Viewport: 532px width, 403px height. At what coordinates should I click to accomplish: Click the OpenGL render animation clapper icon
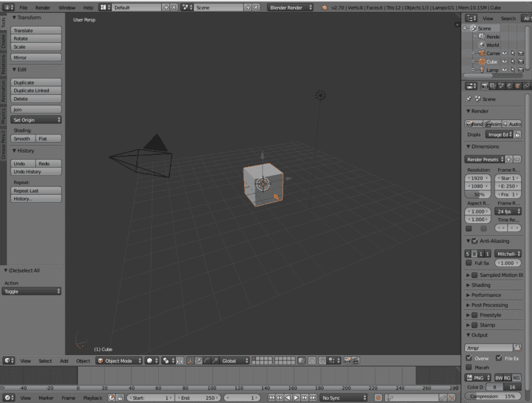click(355, 360)
